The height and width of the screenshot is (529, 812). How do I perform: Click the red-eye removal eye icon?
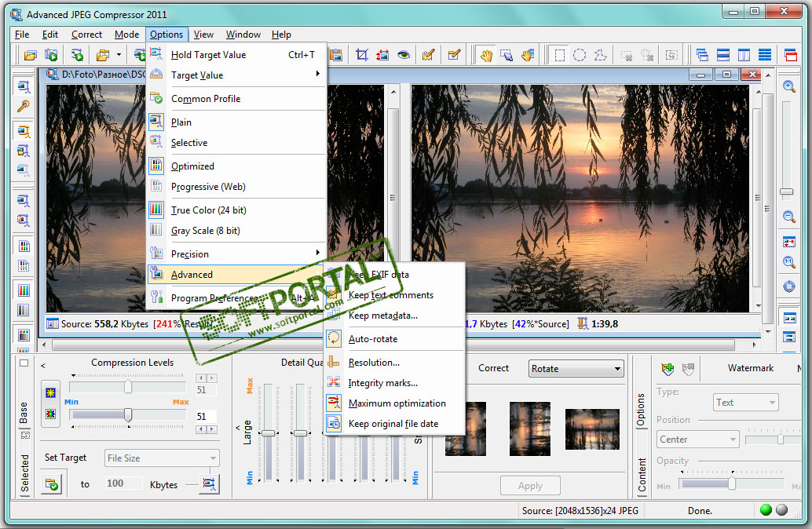[404, 55]
